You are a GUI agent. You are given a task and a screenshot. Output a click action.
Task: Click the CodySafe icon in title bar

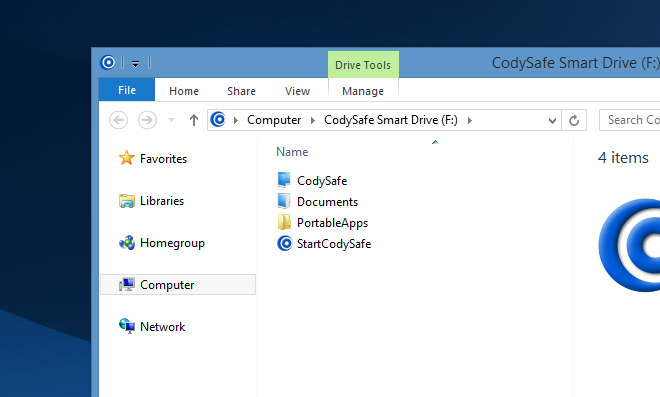pos(107,62)
